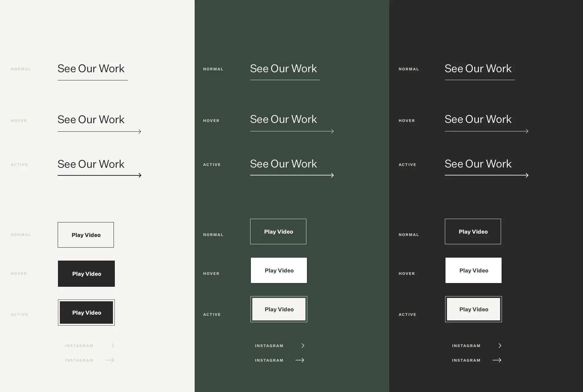Click the second INSTAGRAM text link in black panel
The height and width of the screenshot is (392, 583).
click(x=466, y=360)
